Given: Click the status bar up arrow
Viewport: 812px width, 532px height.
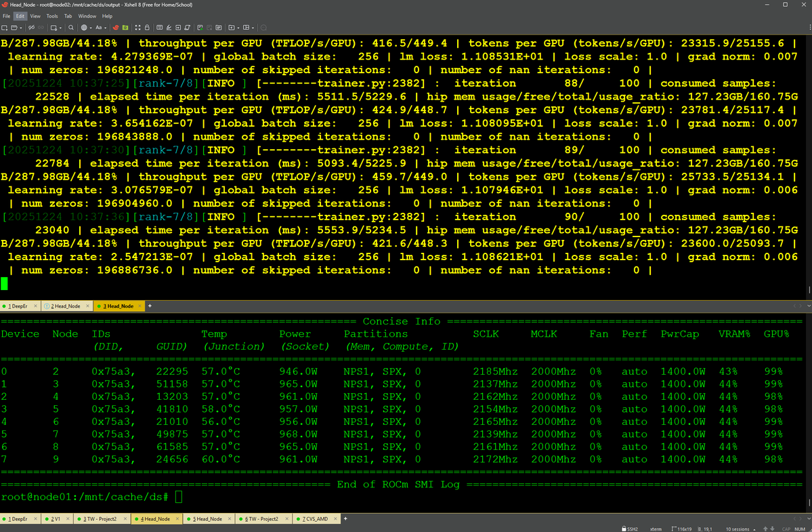Looking at the screenshot, I should tap(765, 529).
